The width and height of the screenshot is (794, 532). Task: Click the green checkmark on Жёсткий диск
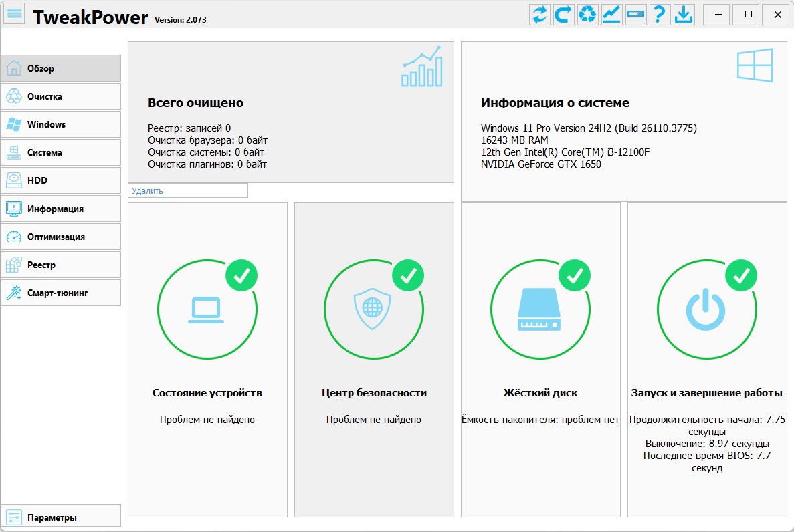tap(574, 275)
